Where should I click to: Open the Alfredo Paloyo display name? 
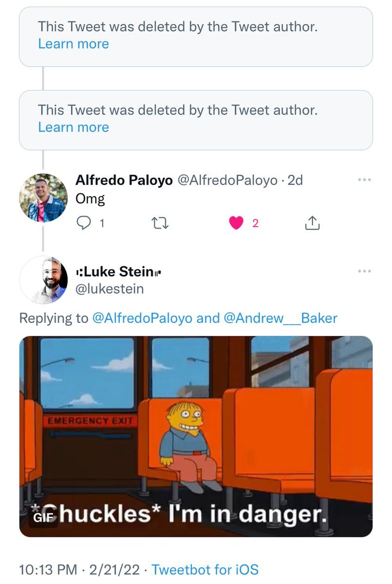(x=124, y=180)
